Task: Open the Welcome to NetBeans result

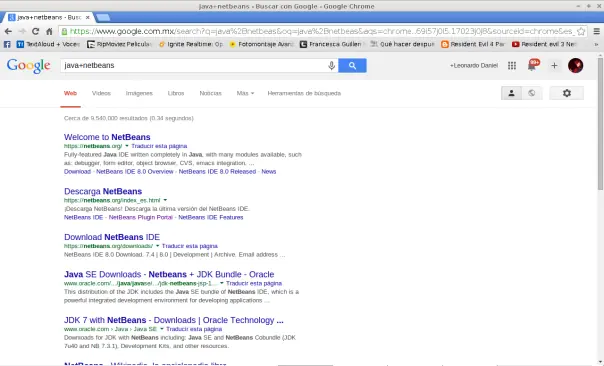Action: (x=107, y=137)
